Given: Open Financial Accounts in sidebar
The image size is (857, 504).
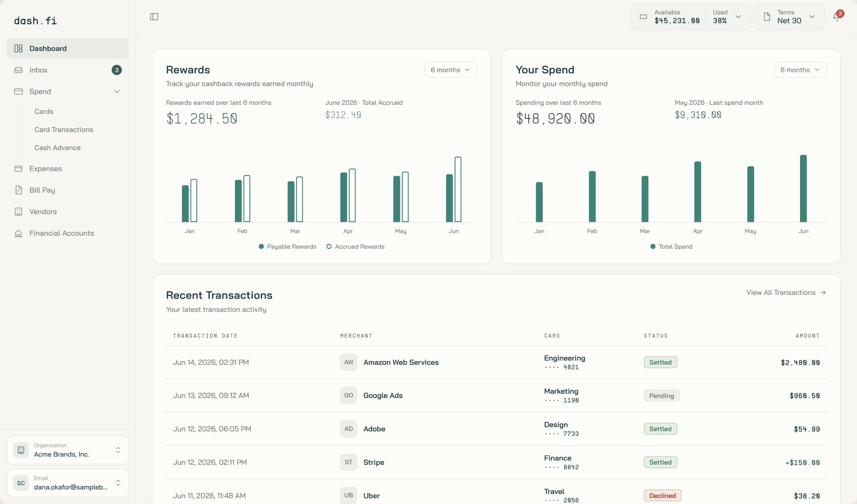Looking at the screenshot, I should coord(68,233).
